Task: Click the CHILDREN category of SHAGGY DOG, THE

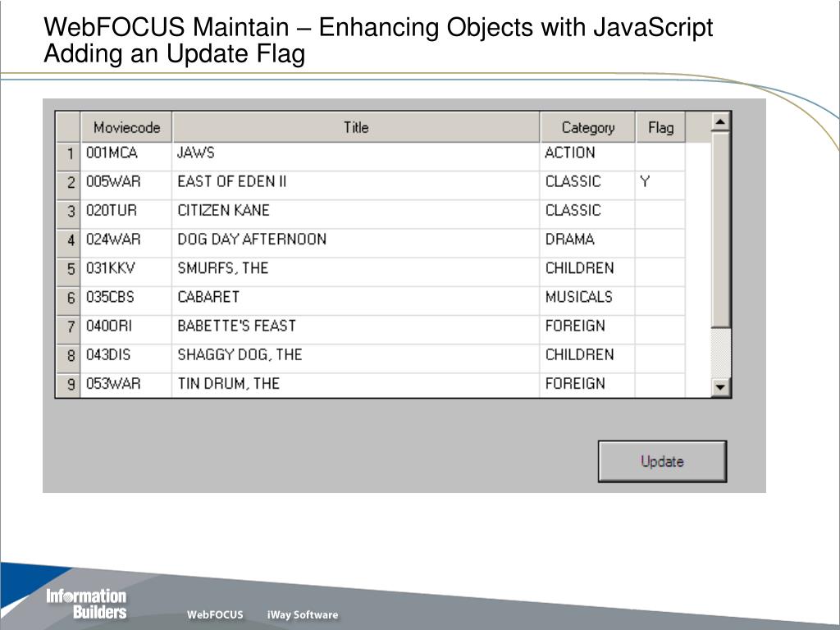Action: coord(587,359)
